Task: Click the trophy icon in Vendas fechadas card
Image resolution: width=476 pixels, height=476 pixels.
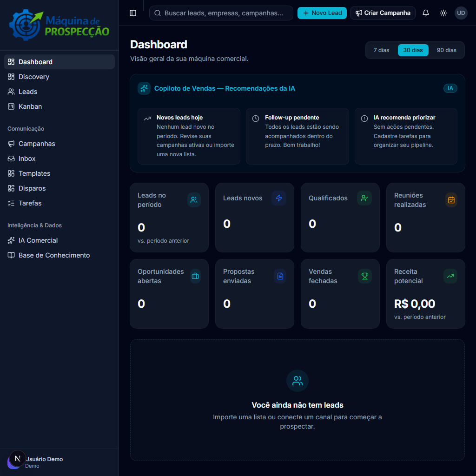Action: [364, 276]
